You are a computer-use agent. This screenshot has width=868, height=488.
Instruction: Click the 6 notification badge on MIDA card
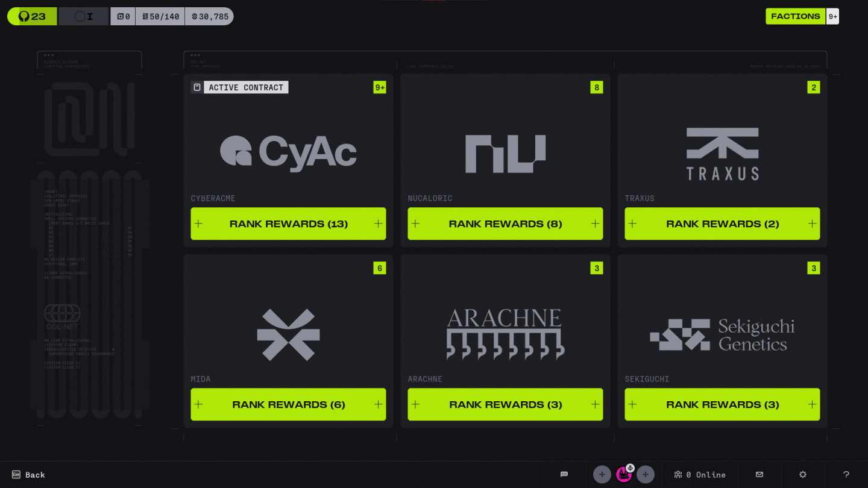coord(380,268)
